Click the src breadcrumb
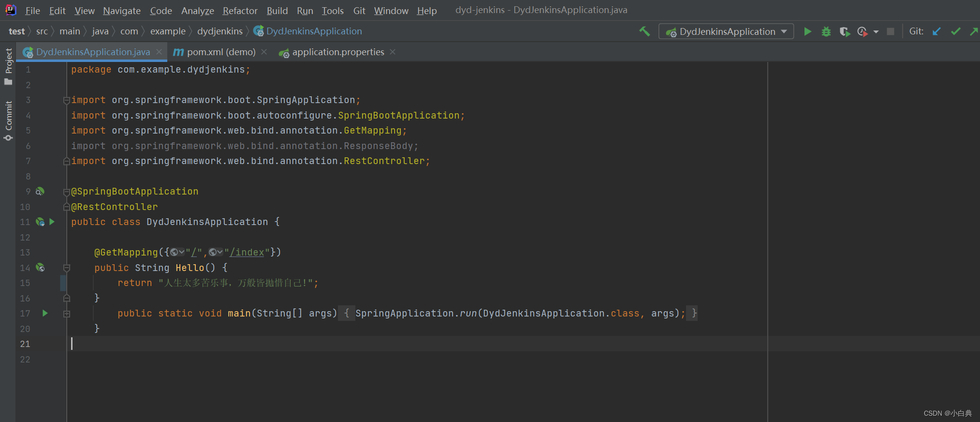980x422 pixels. pyautogui.click(x=42, y=31)
